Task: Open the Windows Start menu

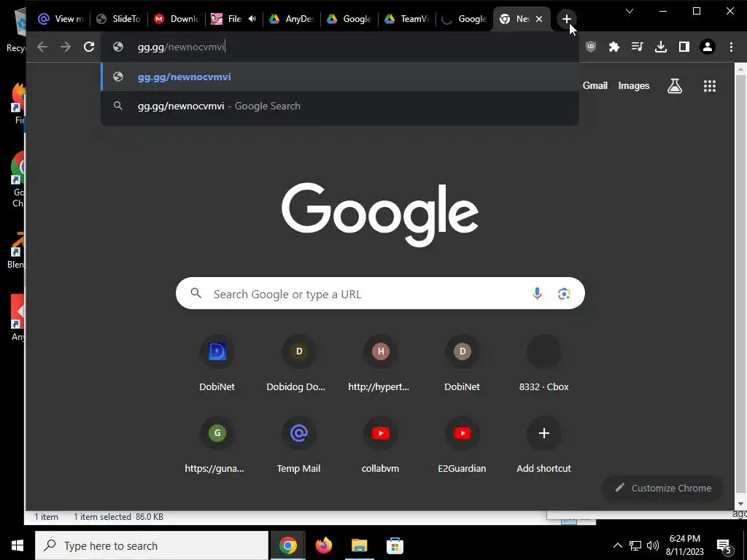Action: (x=18, y=545)
